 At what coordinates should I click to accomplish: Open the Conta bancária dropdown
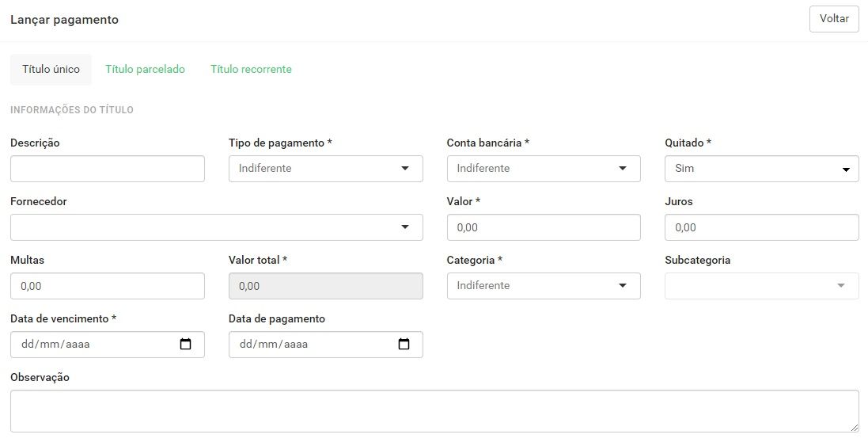tap(544, 169)
